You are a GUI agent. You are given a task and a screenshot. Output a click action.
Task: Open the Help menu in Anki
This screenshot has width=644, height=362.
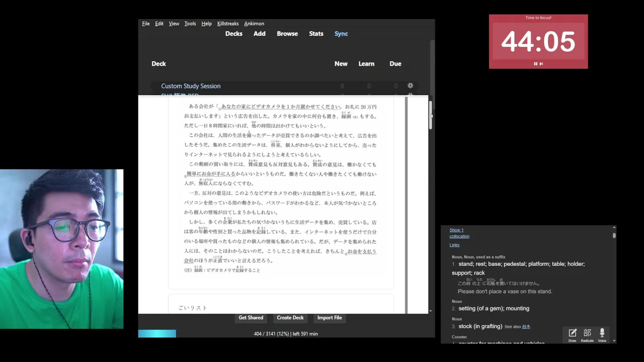point(206,24)
